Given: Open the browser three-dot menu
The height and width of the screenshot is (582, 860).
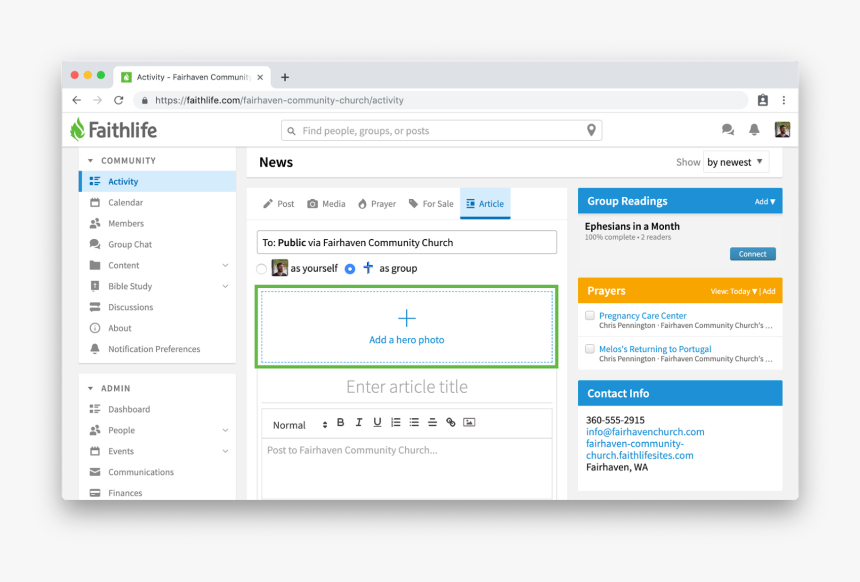Looking at the screenshot, I should (784, 100).
